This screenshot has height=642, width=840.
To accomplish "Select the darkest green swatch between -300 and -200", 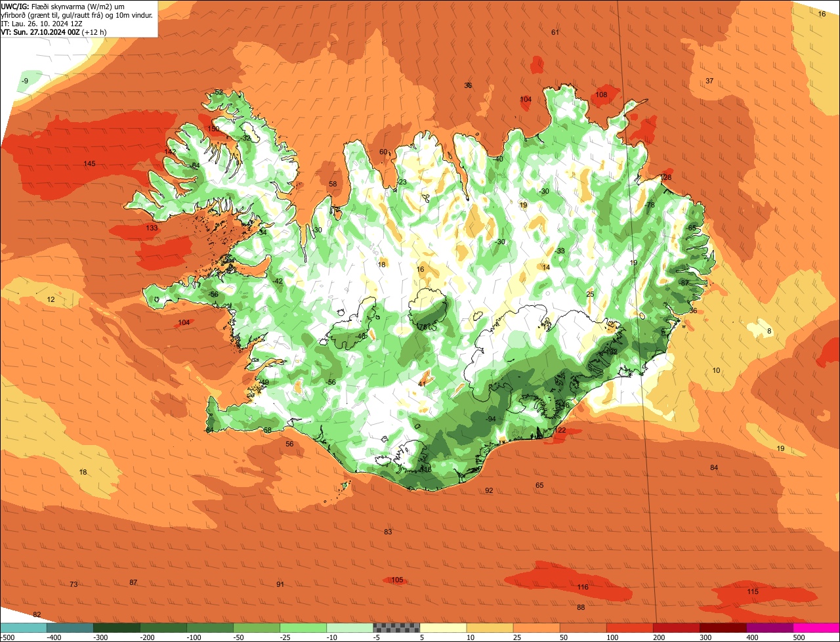I will pyautogui.click(x=117, y=628).
